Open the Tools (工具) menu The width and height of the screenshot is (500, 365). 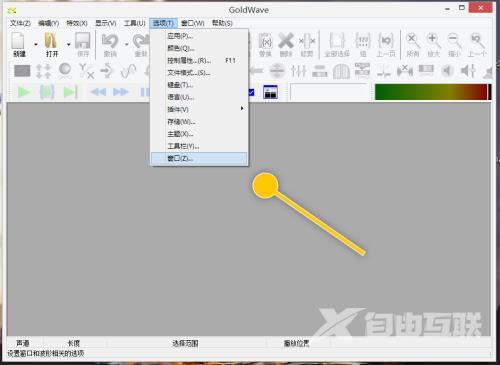135,23
